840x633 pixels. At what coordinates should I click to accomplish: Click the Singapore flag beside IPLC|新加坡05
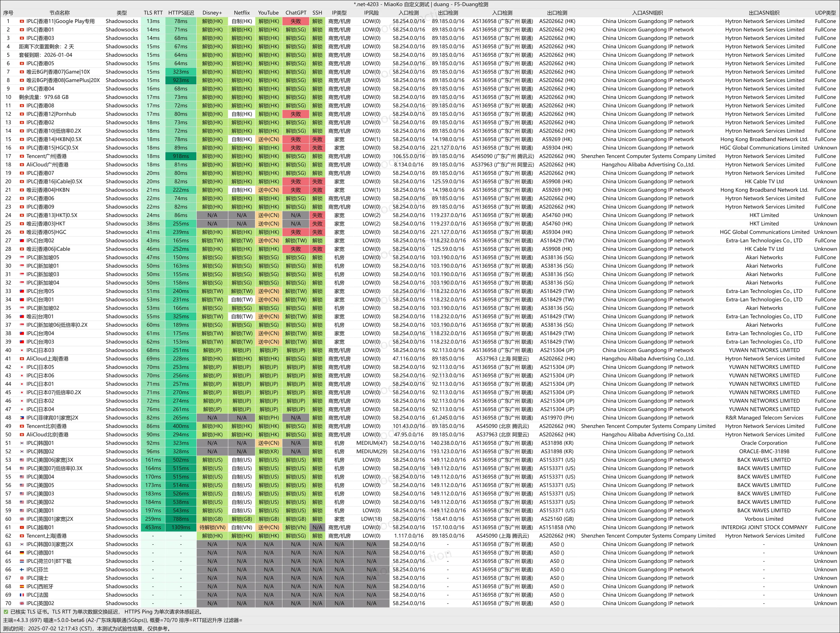(22, 257)
